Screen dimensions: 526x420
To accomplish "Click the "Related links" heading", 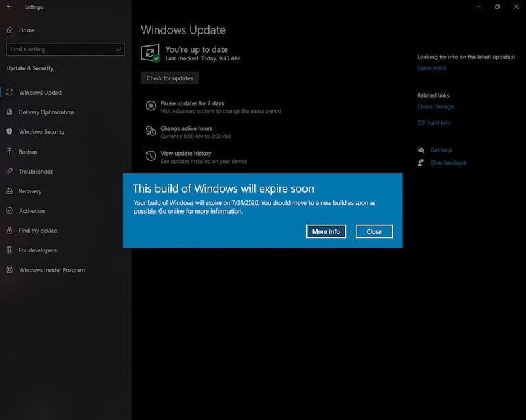I will [433, 95].
